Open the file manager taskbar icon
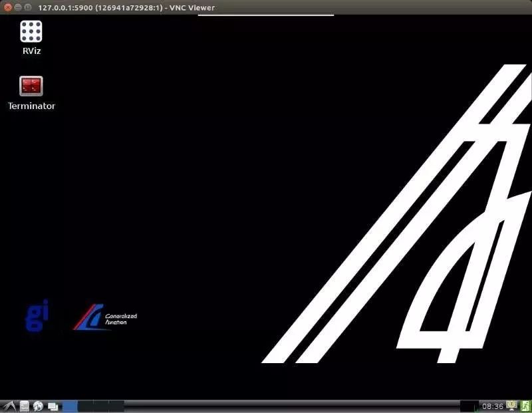The image size is (532, 413). (x=25, y=406)
